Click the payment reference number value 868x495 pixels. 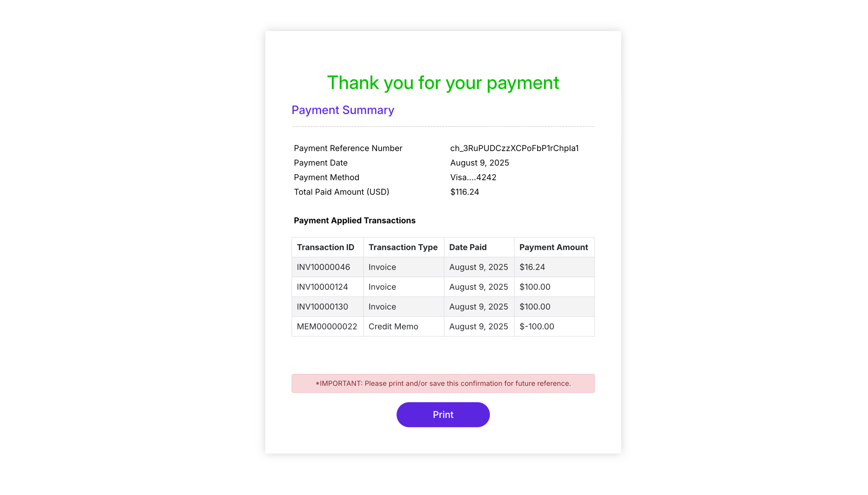coord(514,148)
